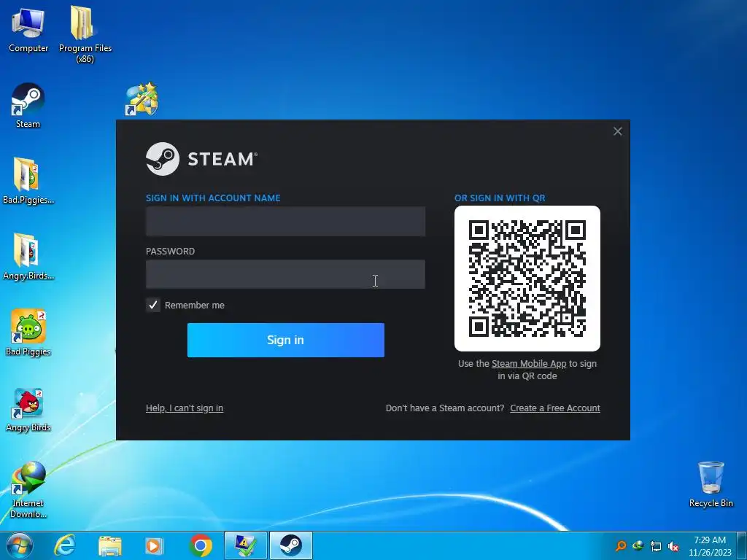Click the OR SIGN IN WITH QR heading
Screen dimensions: 747x560
click(x=500, y=198)
